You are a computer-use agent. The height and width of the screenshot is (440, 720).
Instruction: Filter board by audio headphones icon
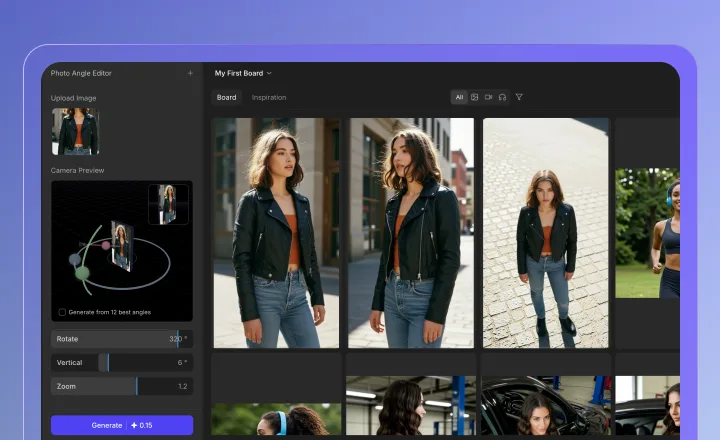point(502,97)
